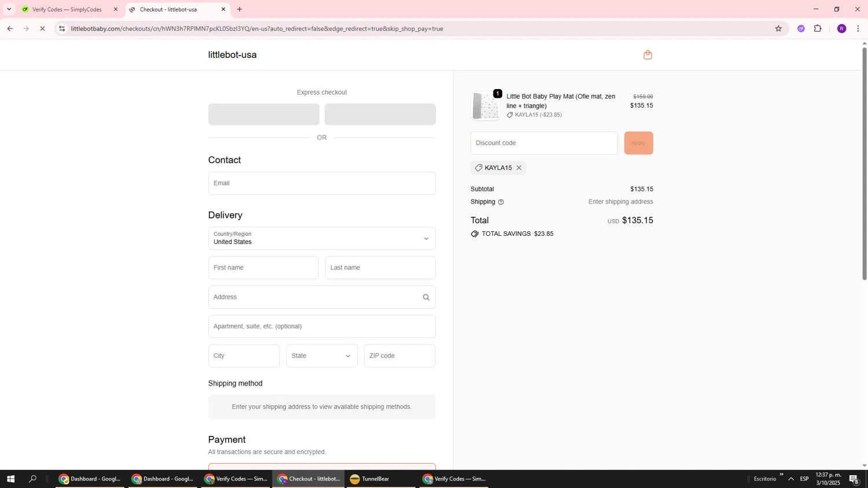Bookmark this page with the star icon
The height and width of the screenshot is (488, 868).
[778, 28]
